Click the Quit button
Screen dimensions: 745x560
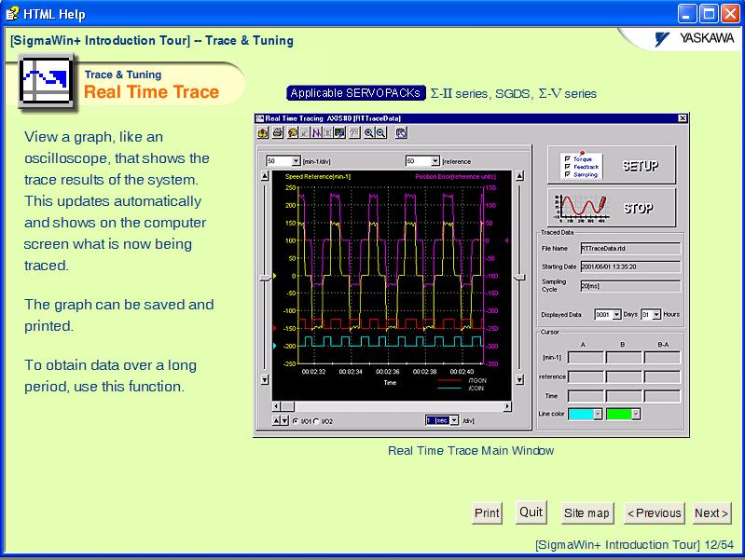tap(531, 512)
